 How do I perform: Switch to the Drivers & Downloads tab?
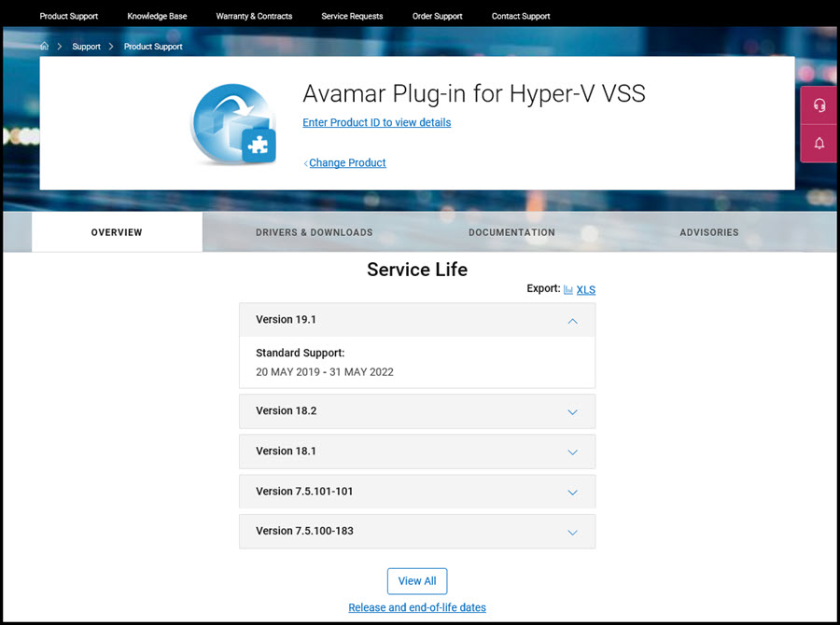[x=314, y=232]
